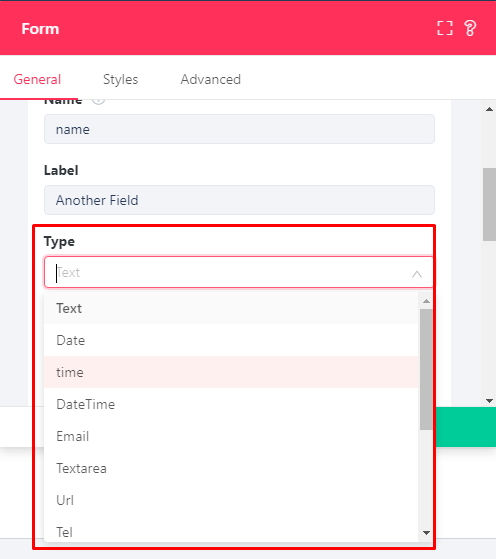Select the General tab

point(37,79)
